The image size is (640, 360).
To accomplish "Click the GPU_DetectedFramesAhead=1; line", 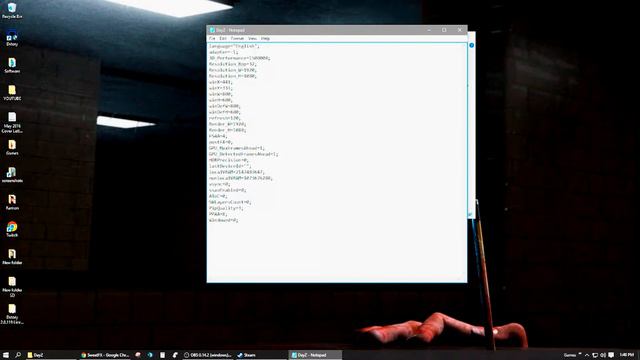I will point(243,154).
